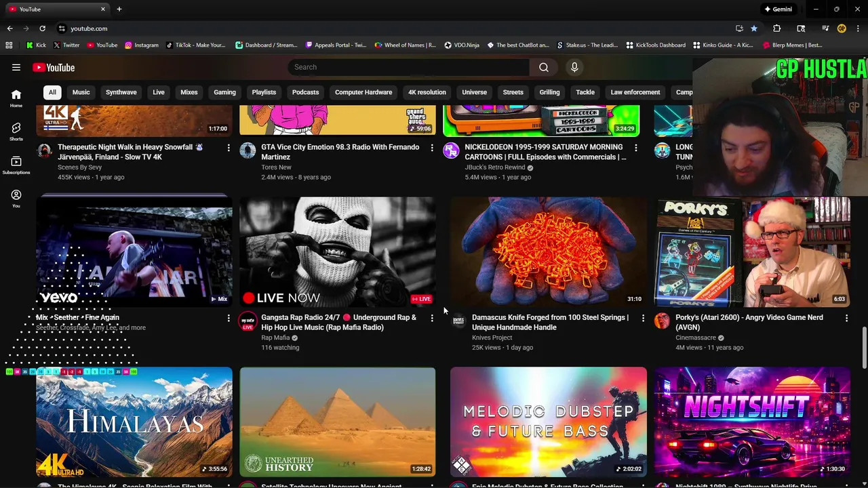Start voice search with the microphone icon
868x488 pixels.
[x=574, y=67]
